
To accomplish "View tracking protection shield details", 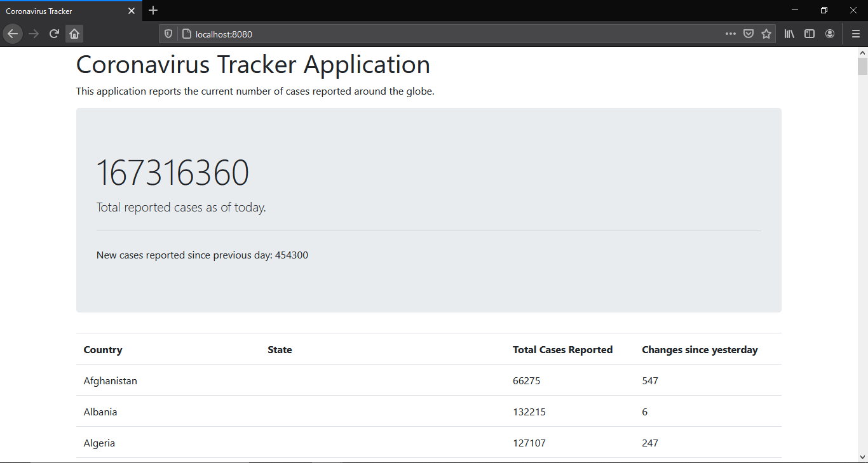I will coord(167,34).
